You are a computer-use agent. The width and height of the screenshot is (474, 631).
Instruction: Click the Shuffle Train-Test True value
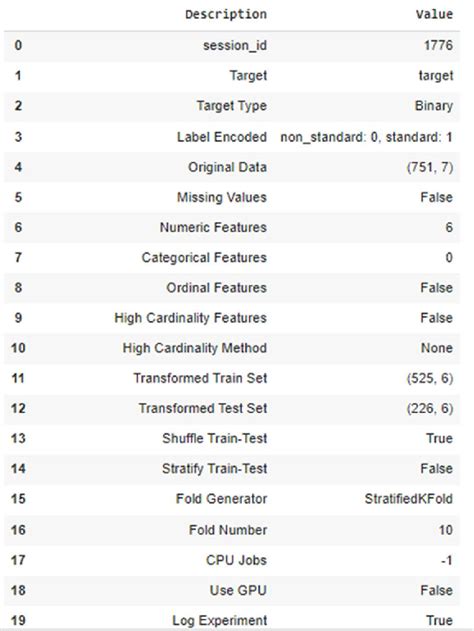tap(439, 438)
